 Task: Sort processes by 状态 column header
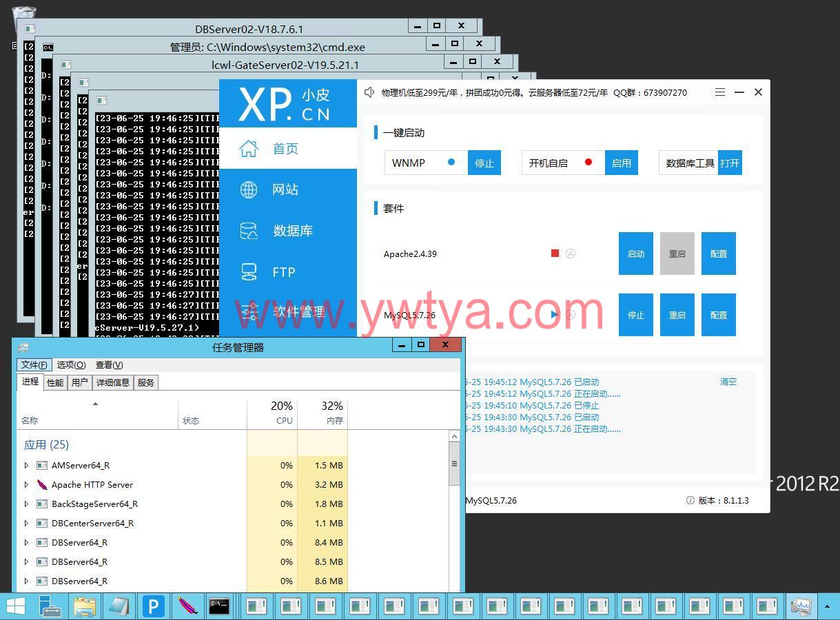tap(212, 413)
